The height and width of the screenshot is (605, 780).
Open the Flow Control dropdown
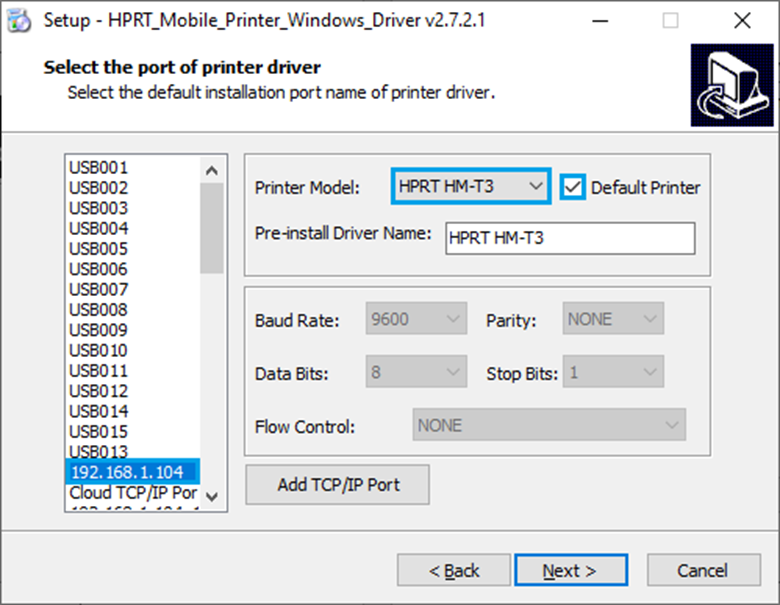[x=549, y=425]
